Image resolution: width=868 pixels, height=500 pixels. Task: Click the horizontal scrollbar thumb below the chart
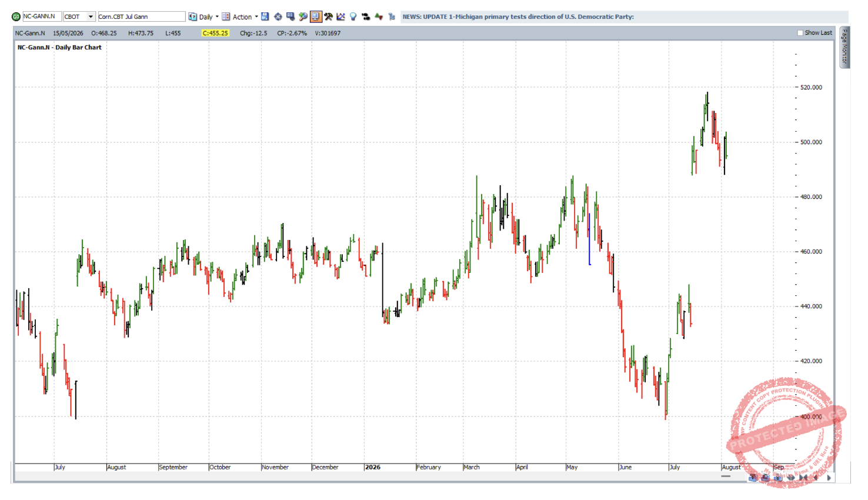pyautogui.click(x=726, y=476)
